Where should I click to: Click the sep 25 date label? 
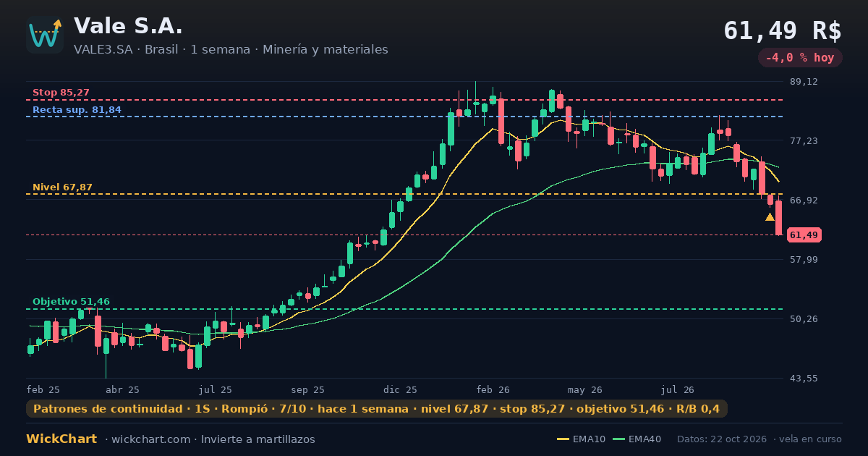pyautogui.click(x=307, y=389)
